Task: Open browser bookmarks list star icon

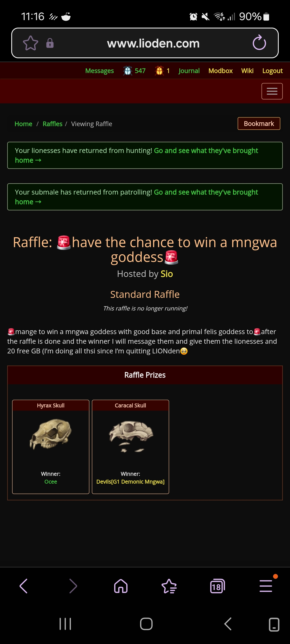Action: 169,586
